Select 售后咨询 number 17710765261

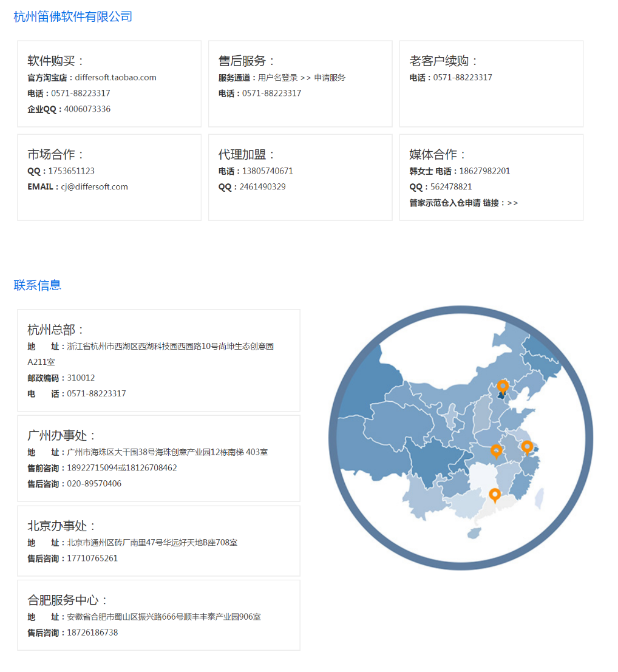tap(92, 558)
